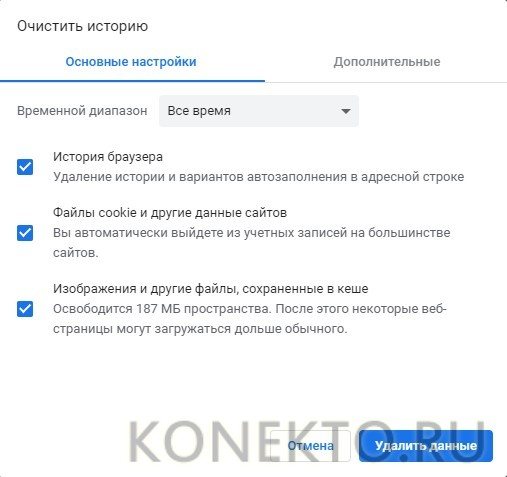Click the gray divider under Дополнительные tab
Screen dimensions: 507x477
pyautogui.click(x=386, y=82)
